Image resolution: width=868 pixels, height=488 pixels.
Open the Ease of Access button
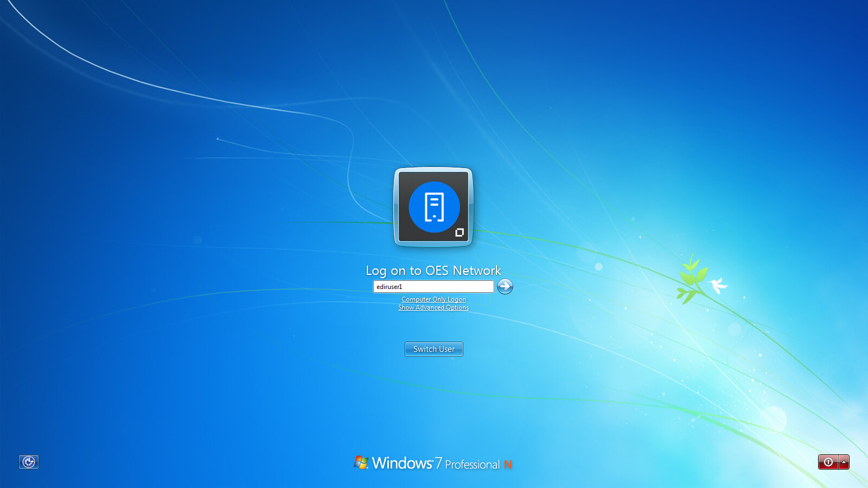pos(29,462)
